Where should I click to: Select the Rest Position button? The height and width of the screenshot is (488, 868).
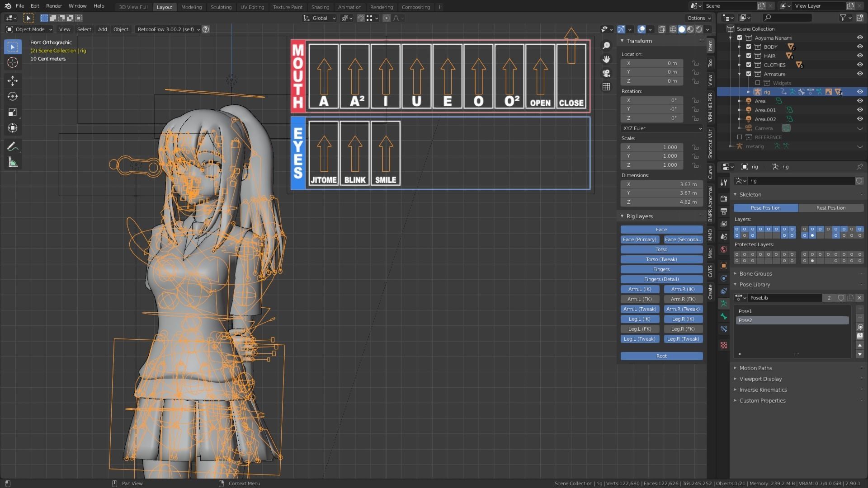point(830,208)
